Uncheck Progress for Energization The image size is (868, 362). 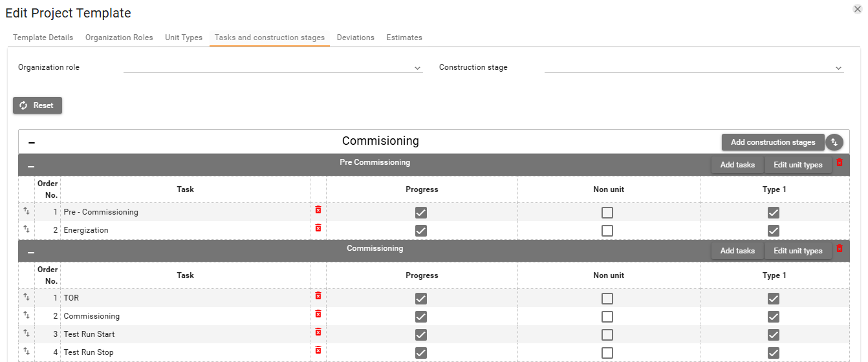[x=421, y=231]
